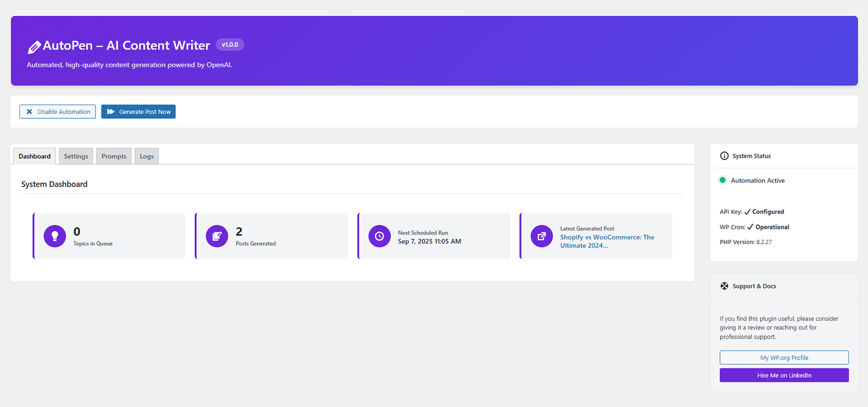Click Generate Post Now button

[x=138, y=112]
